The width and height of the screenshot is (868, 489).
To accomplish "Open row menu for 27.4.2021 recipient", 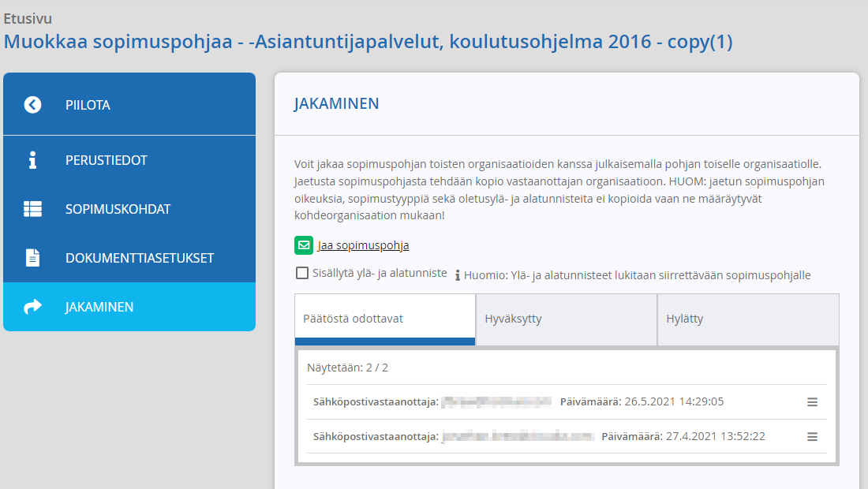I will (812, 437).
